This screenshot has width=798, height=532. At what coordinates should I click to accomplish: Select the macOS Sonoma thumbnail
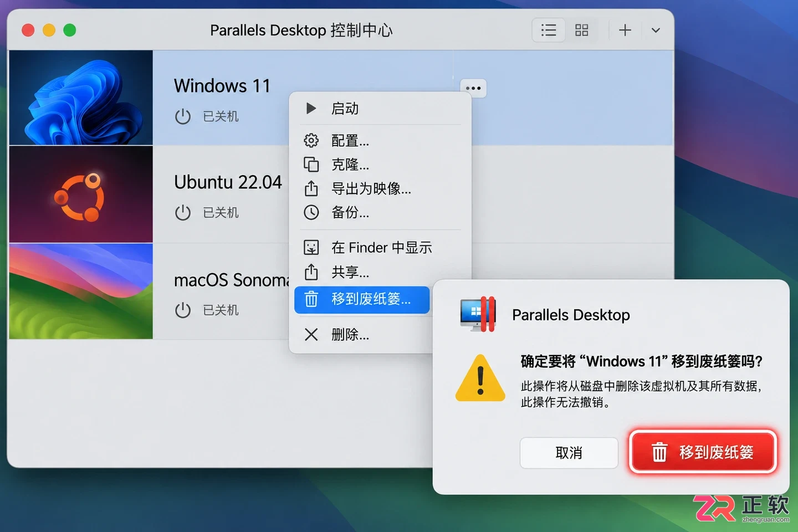[x=81, y=291]
